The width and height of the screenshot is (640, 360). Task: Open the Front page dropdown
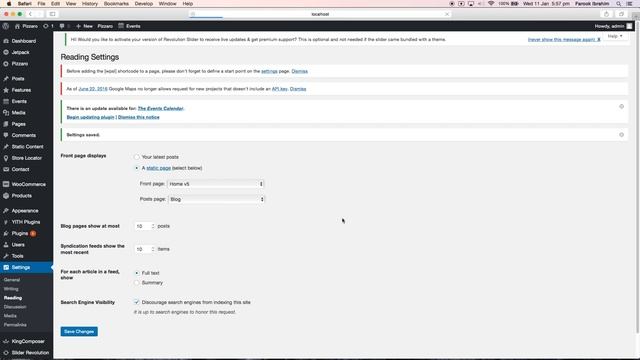(216, 184)
